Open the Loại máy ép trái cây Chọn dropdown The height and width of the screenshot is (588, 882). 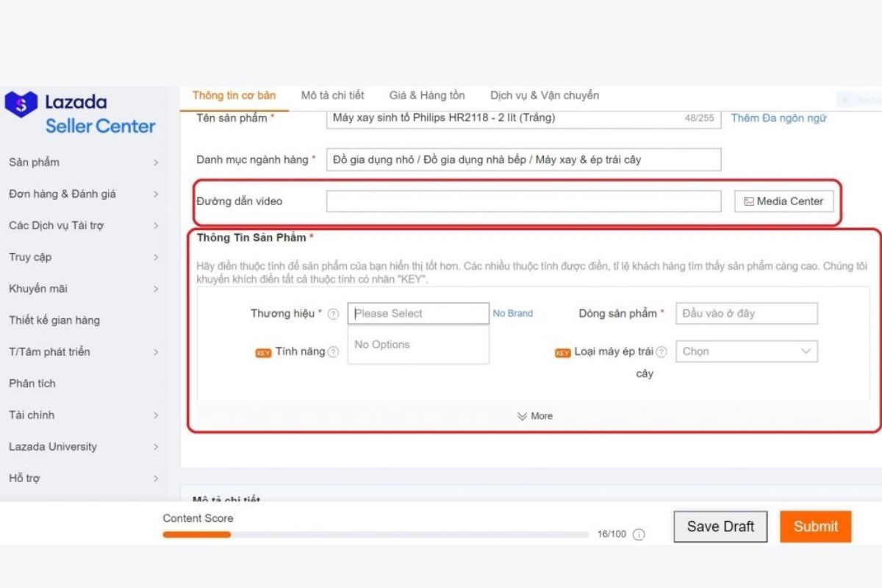point(747,351)
